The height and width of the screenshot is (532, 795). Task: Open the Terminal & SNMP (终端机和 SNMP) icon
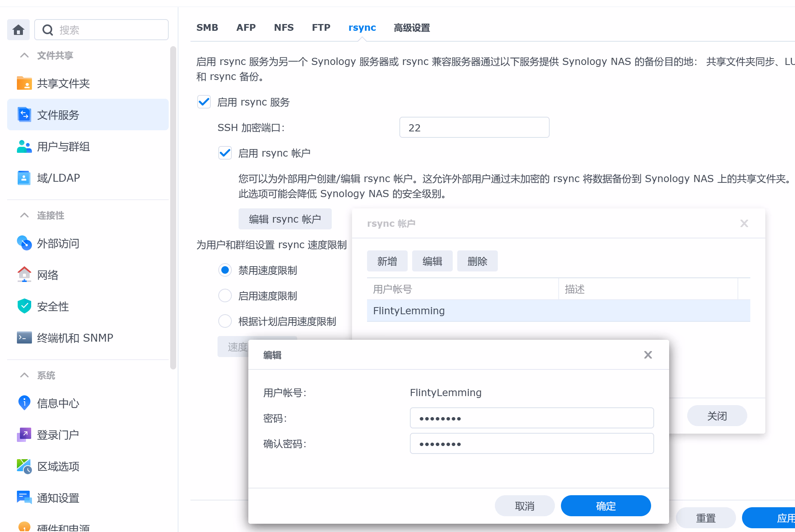click(x=24, y=338)
